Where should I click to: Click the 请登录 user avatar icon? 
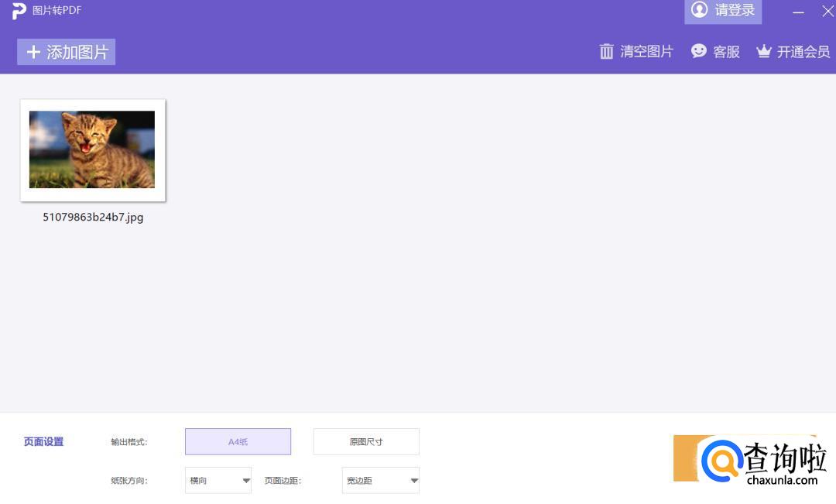pyautogui.click(x=699, y=9)
